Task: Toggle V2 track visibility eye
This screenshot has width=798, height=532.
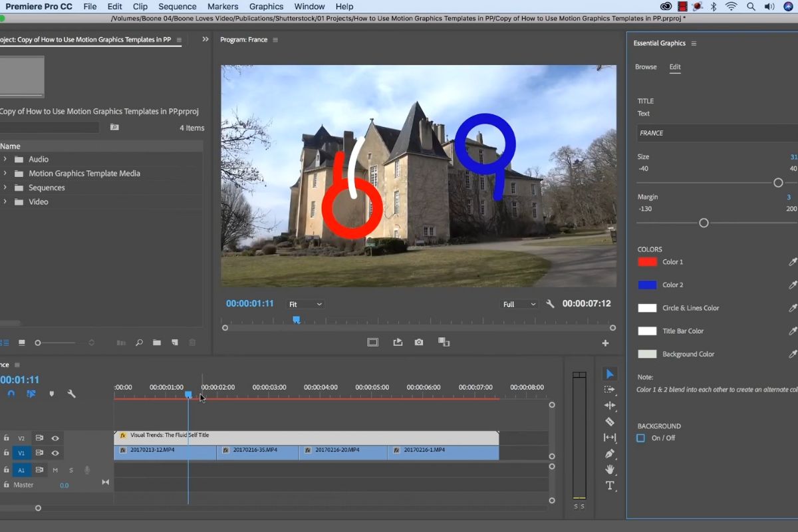Action: (x=55, y=438)
